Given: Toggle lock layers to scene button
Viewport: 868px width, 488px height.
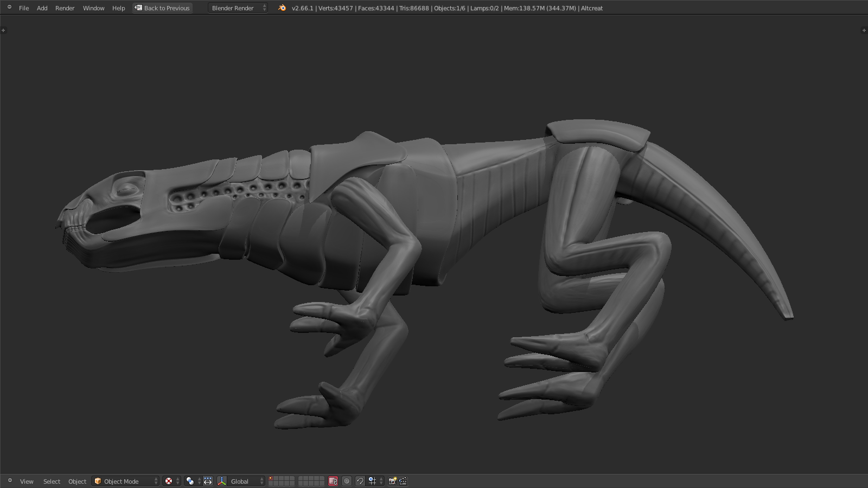Looking at the screenshot, I should 333,481.
